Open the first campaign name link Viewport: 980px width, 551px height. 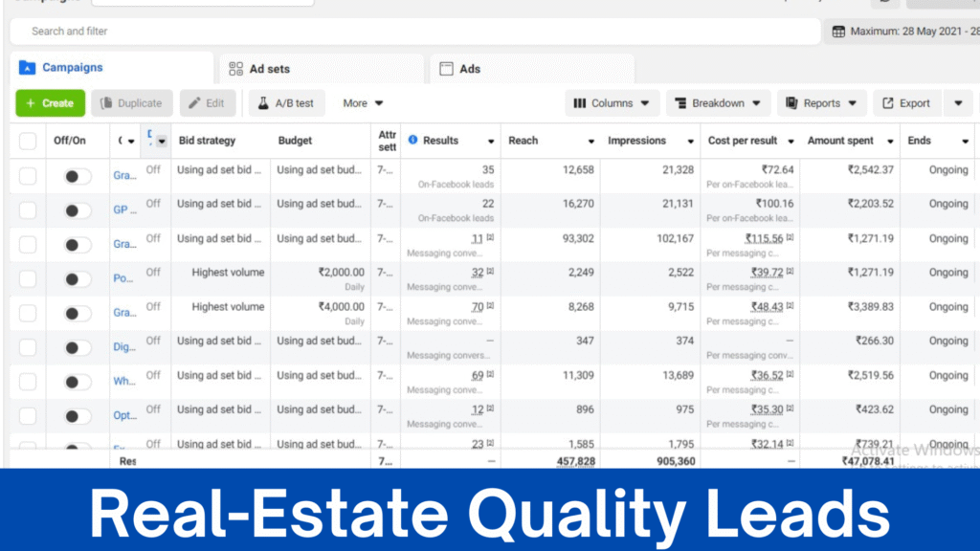coord(124,176)
